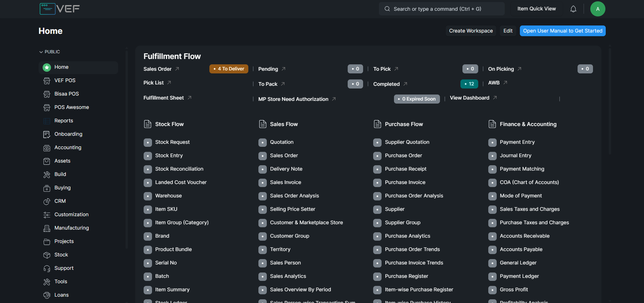Open VEF POS from the sidebar icon

[x=47, y=81]
